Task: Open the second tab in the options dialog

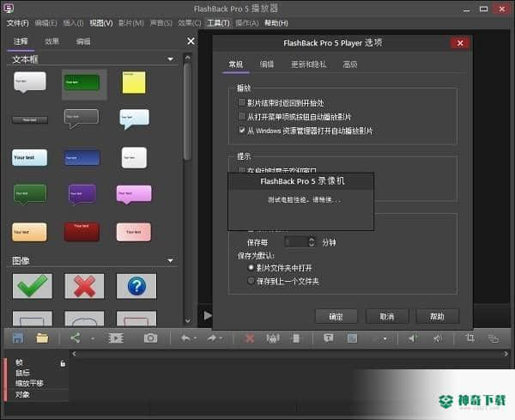Action: pyautogui.click(x=267, y=64)
